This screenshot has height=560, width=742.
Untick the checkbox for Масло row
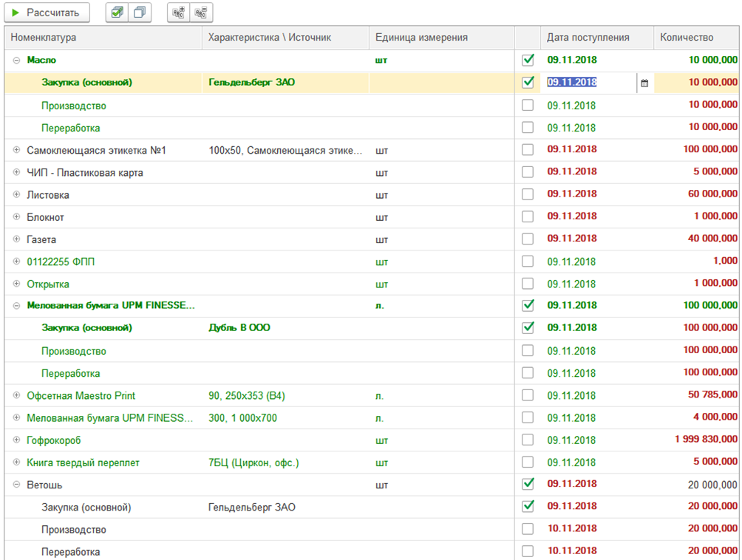click(x=528, y=60)
